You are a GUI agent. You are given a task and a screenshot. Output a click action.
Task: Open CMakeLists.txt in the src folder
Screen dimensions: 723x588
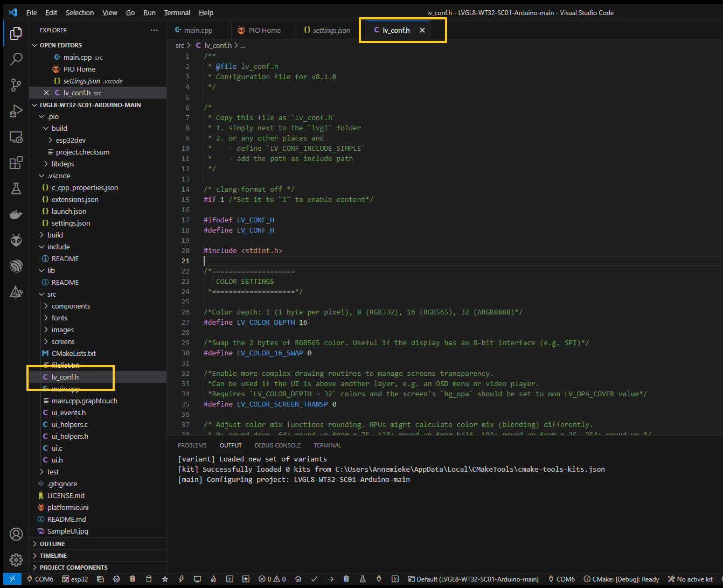coord(74,353)
